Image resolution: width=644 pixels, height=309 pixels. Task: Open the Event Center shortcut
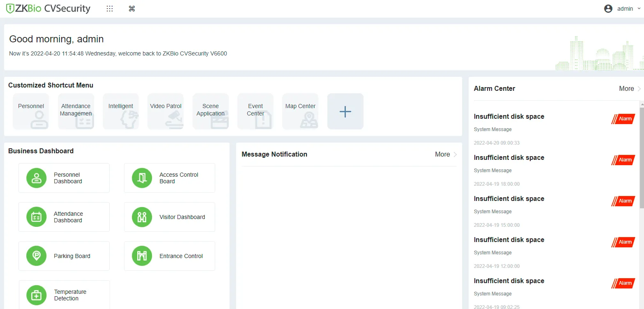coord(255,111)
